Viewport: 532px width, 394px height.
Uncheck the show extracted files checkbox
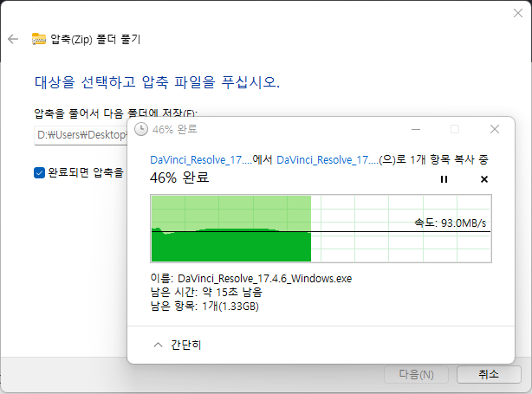point(39,172)
